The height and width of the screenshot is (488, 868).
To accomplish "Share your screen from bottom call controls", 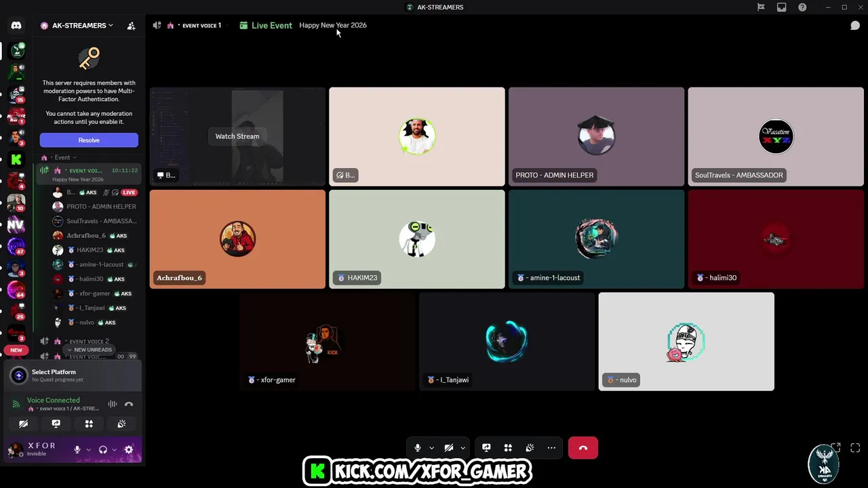I will coord(486,448).
